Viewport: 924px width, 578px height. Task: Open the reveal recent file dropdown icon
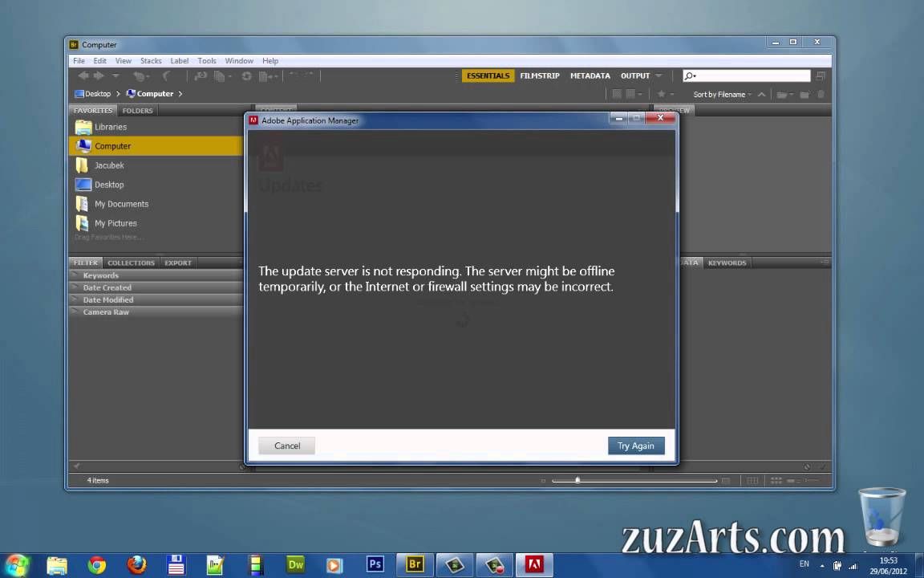140,76
